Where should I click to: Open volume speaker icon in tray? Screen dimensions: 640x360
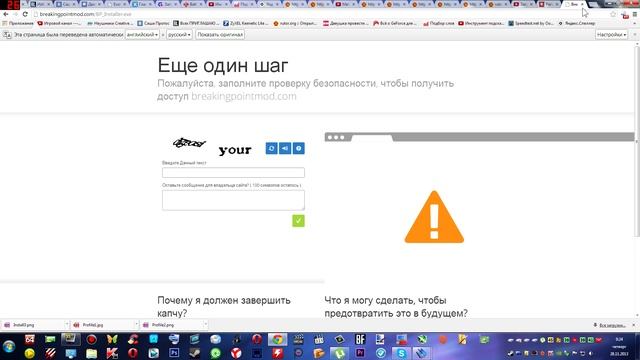point(591,353)
